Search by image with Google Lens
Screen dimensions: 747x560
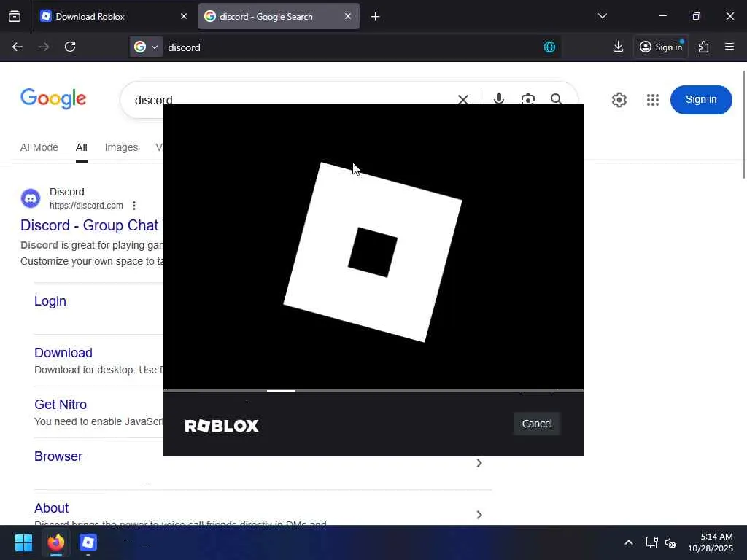click(x=528, y=98)
